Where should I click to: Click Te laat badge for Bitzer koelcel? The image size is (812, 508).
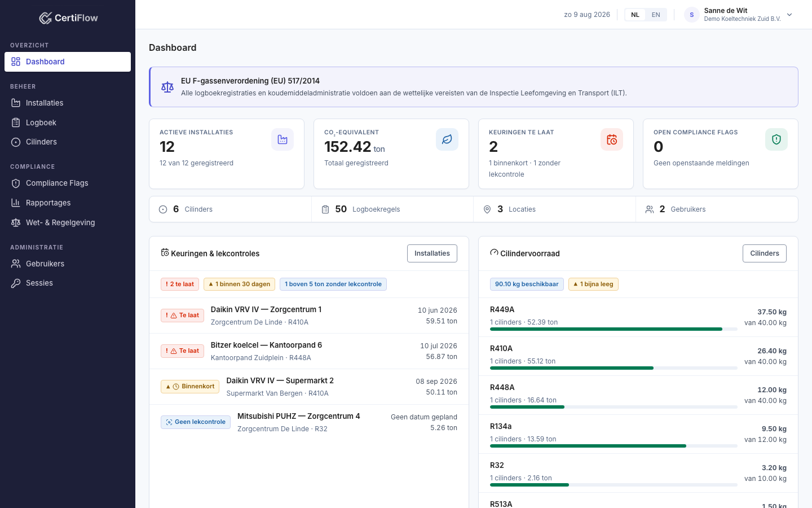tap(182, 351)
